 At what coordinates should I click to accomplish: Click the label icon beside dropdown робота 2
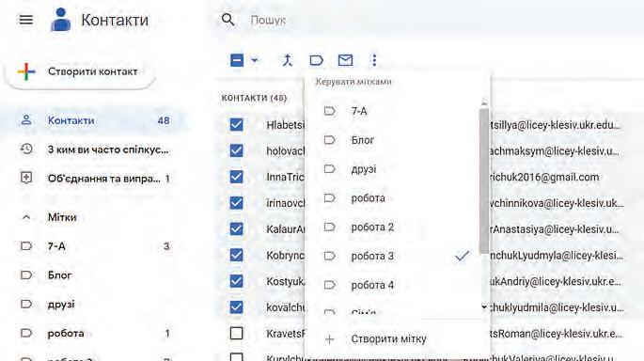coord(329,227)
